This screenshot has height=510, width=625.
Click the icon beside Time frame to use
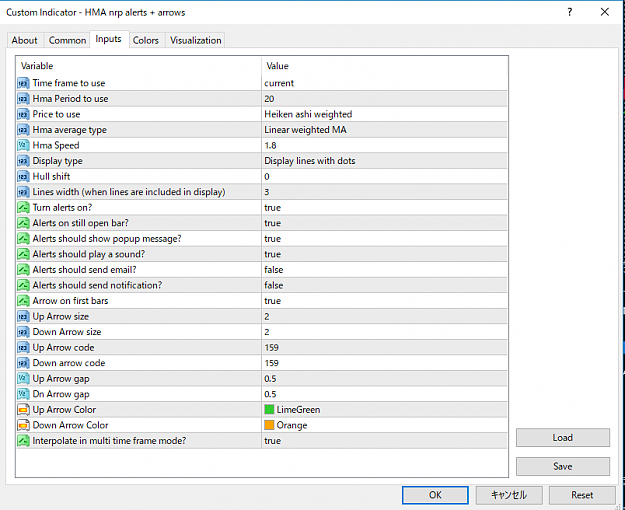point(23,83)
